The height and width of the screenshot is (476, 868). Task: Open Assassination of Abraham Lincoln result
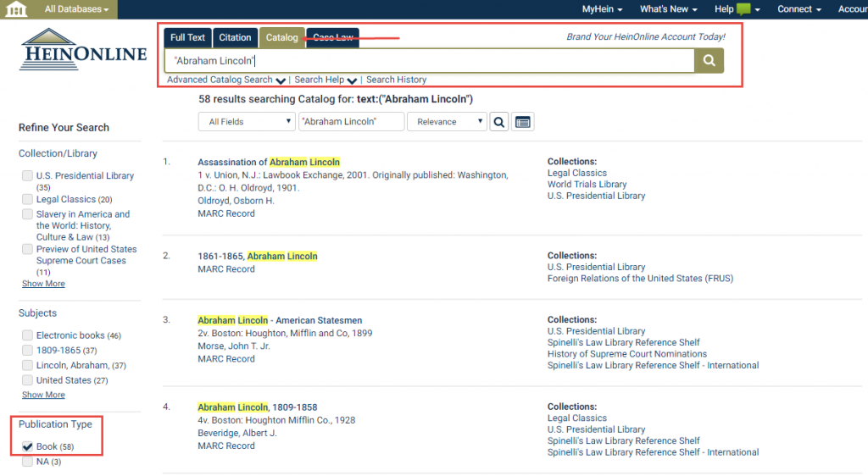point(269,162)
